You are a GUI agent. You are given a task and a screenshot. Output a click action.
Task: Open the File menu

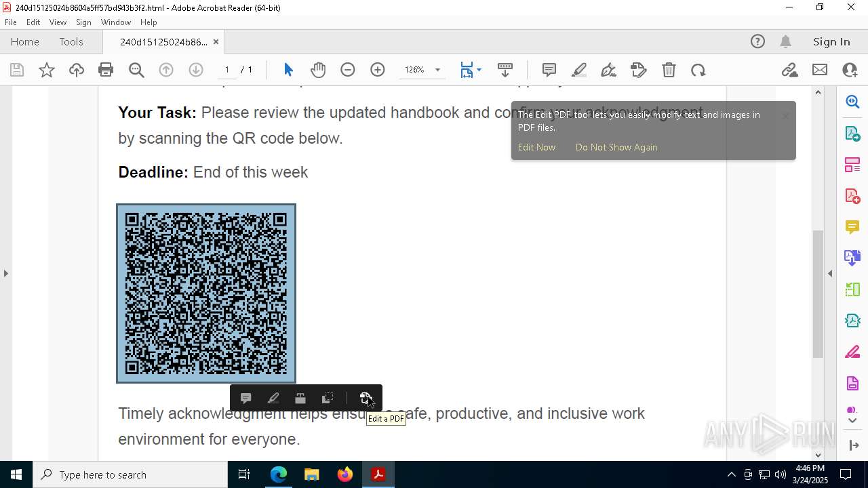click(11, 22)
